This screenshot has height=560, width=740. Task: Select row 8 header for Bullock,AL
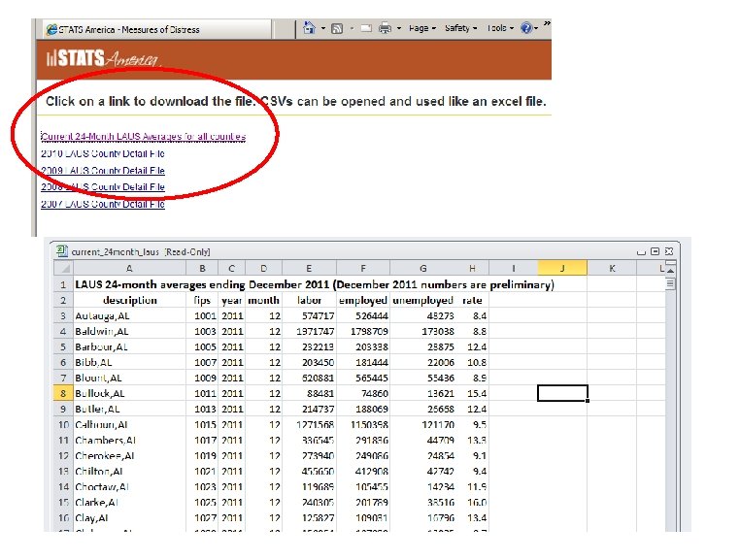coord(61,393)
